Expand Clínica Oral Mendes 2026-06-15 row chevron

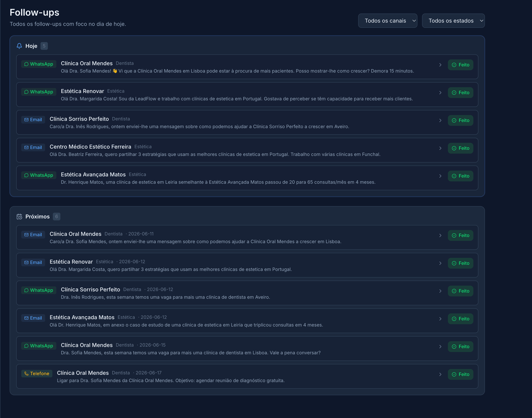click(440, 347)
